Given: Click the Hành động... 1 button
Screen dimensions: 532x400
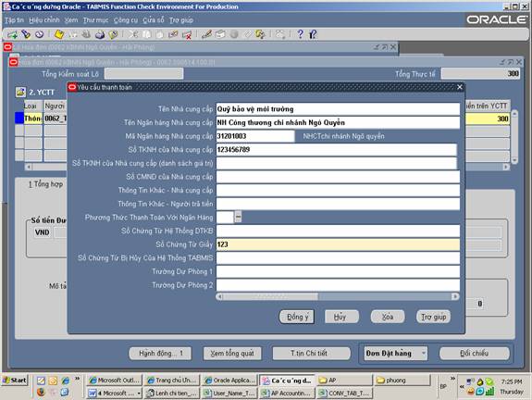Looking at the screenshot, I should coord(160,354).
